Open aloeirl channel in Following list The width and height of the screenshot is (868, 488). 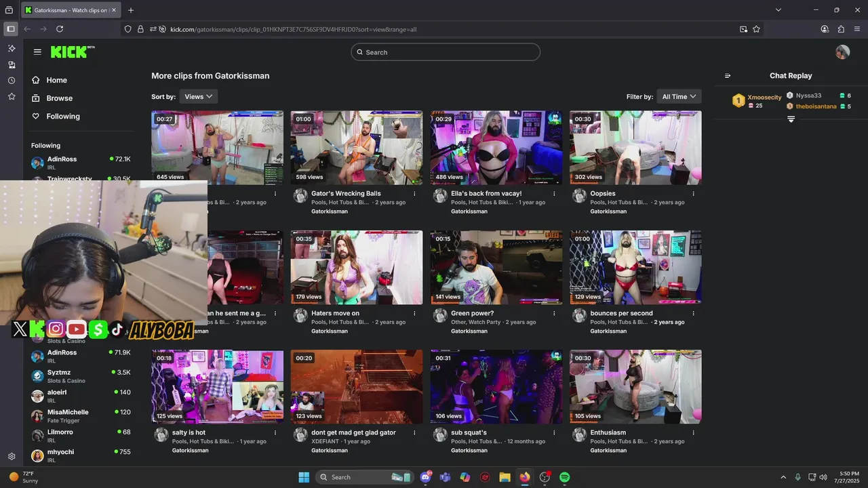coord(81,396)
